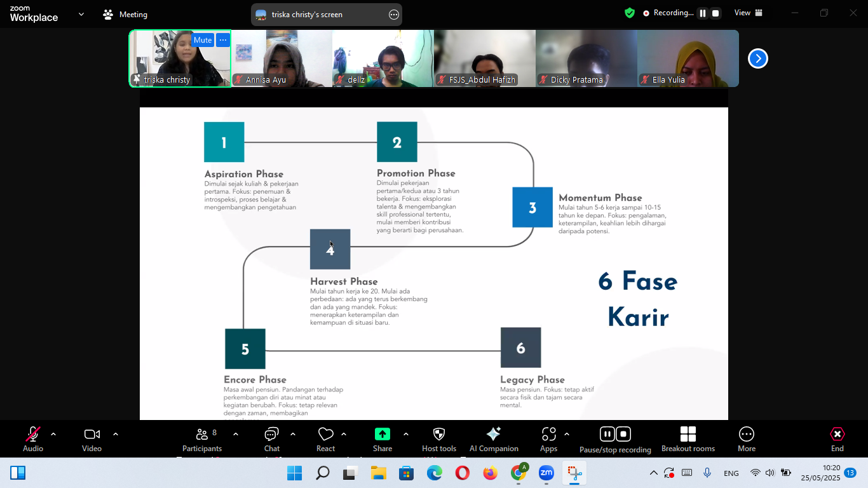Open Microsoft Store from taskbar
868x488 pixels.
[407, 473]
